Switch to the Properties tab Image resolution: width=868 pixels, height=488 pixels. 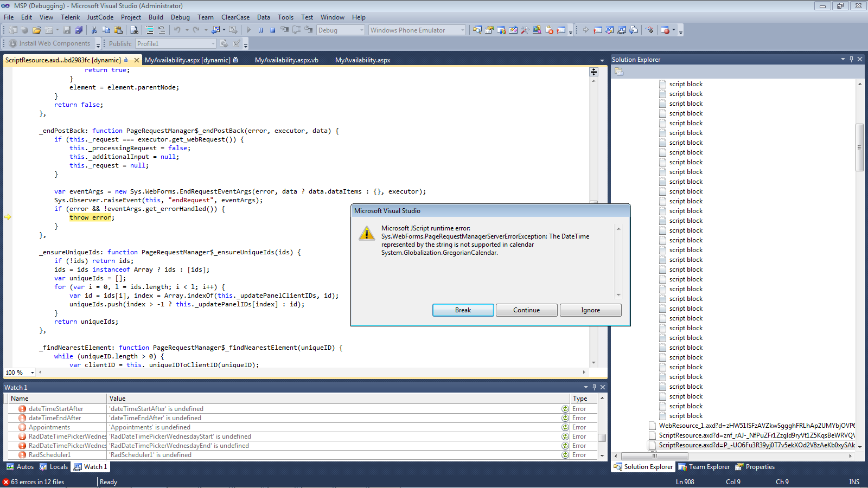pyautogui.click(x=755, y=467)
